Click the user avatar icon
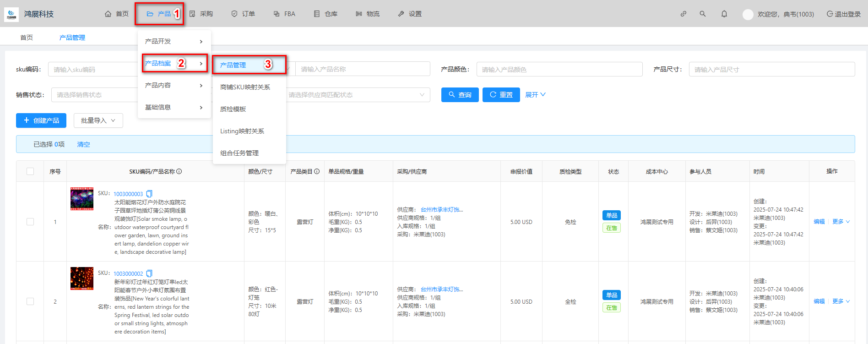 [x=748, y=14]
